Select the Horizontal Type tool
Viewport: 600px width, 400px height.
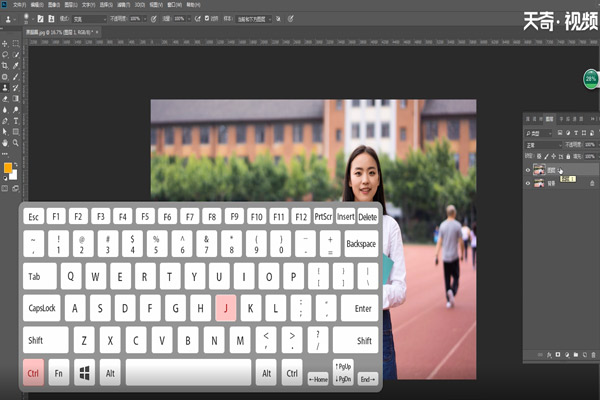pyautogui.click(x=17, y=120)
